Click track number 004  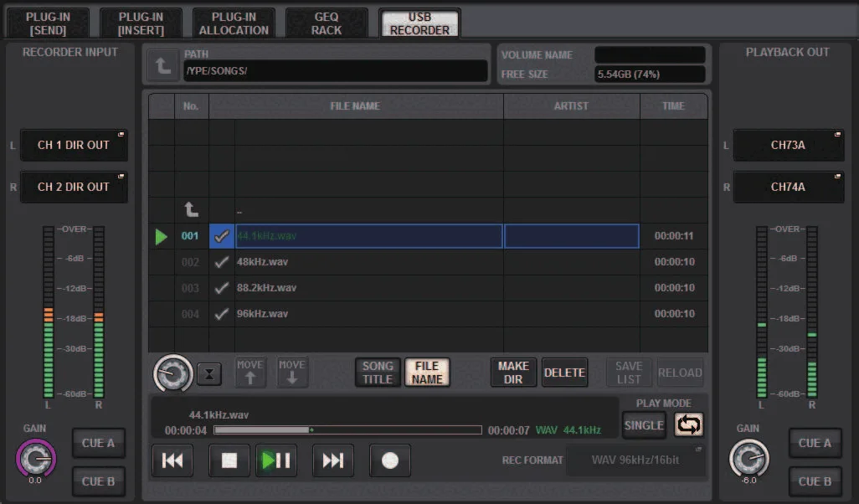191,315
